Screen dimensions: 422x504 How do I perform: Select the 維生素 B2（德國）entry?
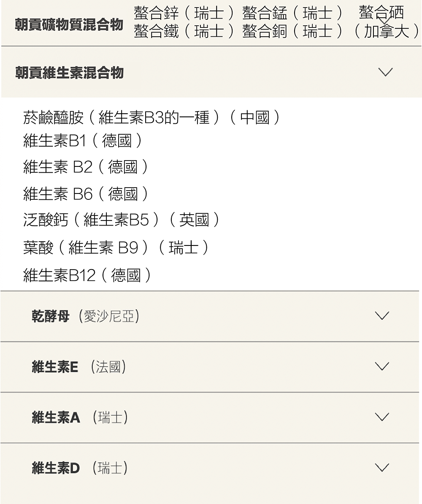86,167
